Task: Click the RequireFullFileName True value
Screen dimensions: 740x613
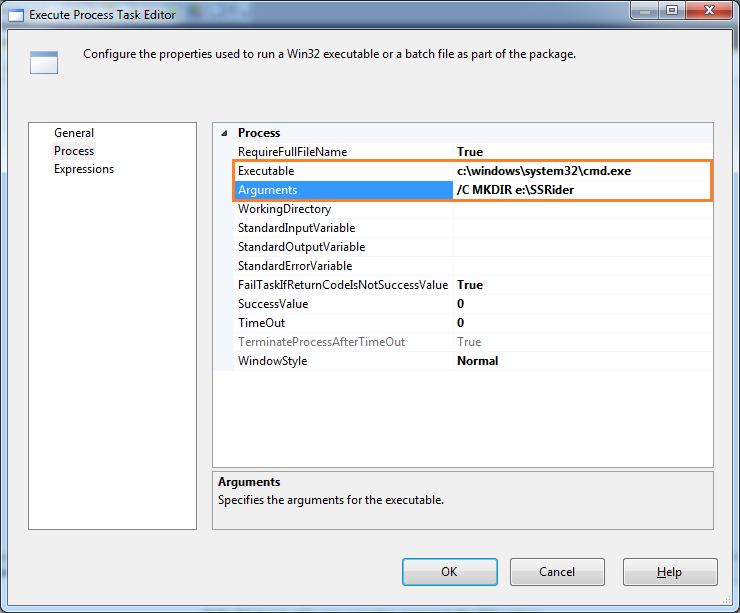Action: (582, 152)
